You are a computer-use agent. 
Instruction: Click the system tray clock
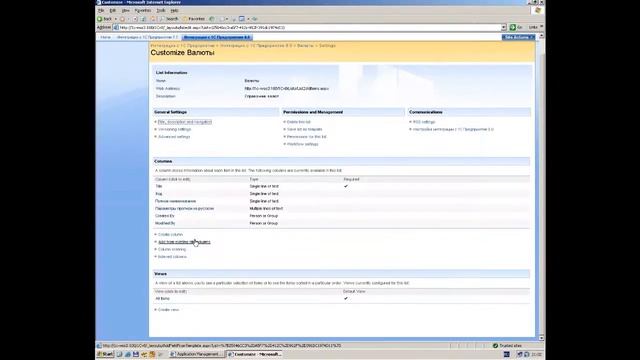537,355
